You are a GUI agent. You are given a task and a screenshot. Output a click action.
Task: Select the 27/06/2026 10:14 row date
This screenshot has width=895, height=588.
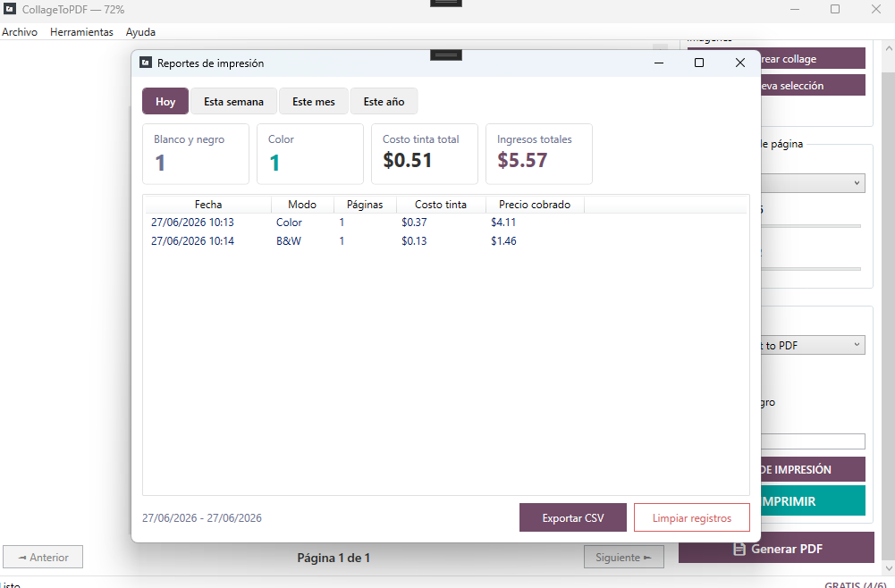click(x=192, y=240)
